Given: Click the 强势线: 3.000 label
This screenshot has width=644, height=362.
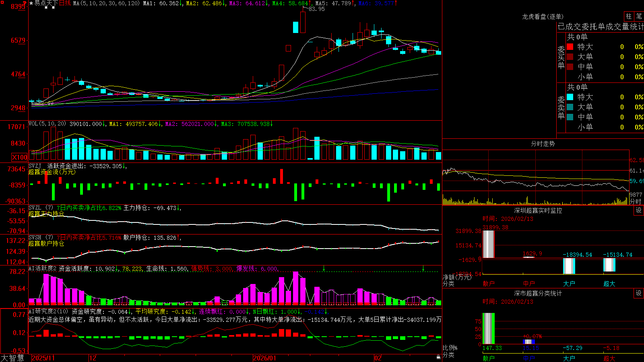Looking at the screenshot, I should (211, 268).
